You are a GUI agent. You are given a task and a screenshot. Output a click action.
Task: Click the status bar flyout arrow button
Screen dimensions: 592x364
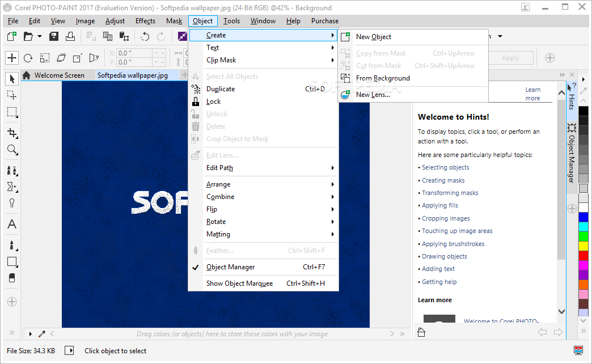pyautogui.click(x=70, y=350)
